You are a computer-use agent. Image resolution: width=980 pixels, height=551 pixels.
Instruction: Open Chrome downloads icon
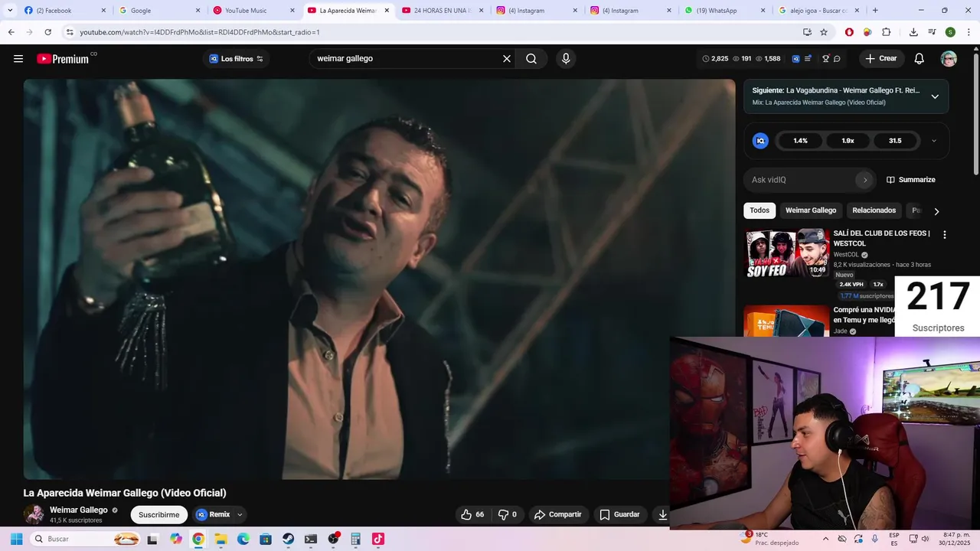913,32
